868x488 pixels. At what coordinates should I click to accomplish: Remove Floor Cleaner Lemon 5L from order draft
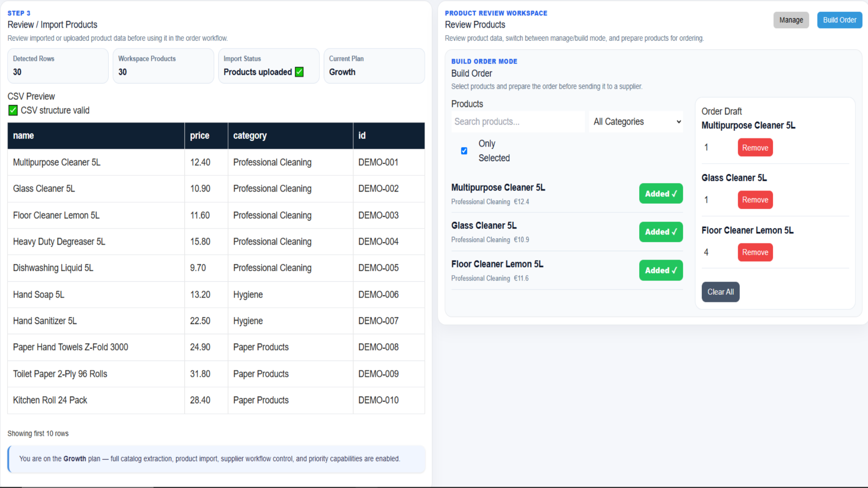(x=755, y=252)
